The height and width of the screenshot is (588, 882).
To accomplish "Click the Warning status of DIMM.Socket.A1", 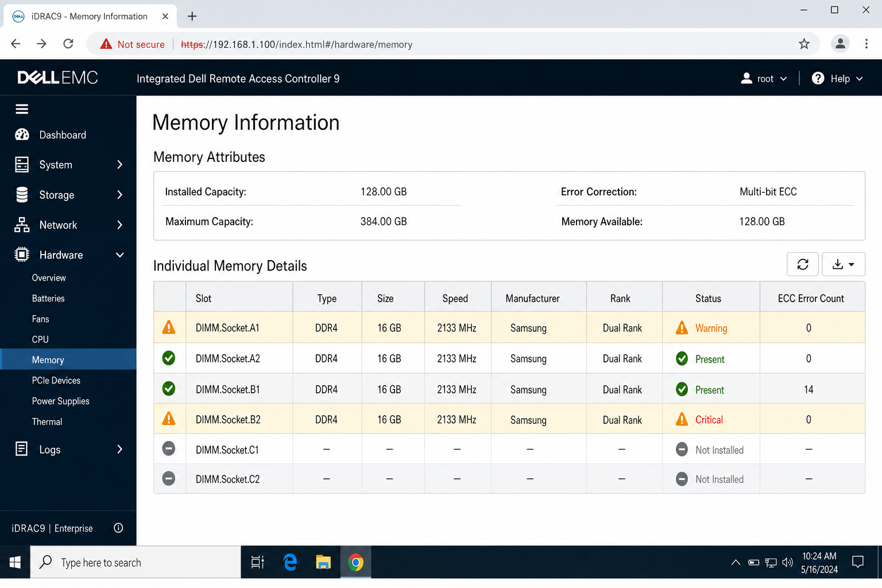I will (711, 328).
